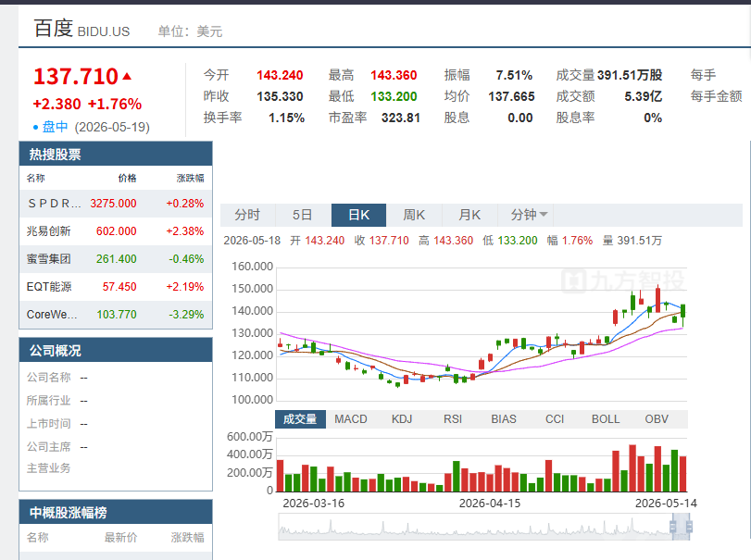Click the BIDU.US ticker symbol
This screenshot has width=751, height=560.
(104, 31)
